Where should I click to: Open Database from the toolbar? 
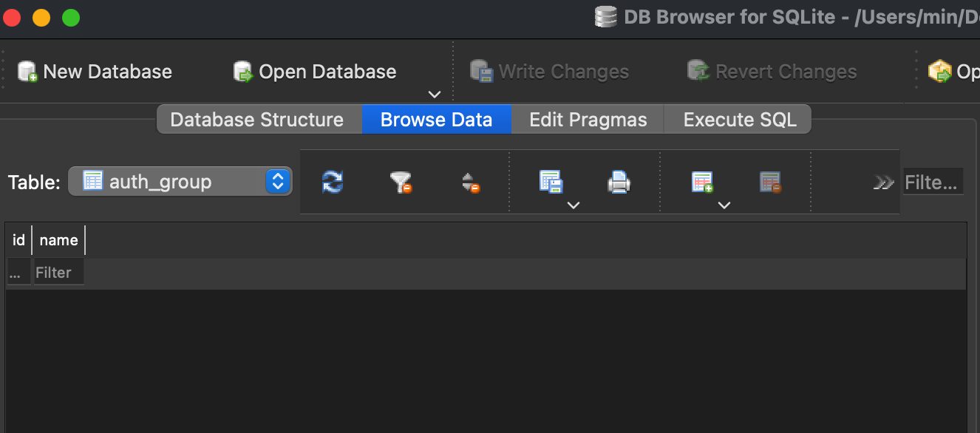coord(315,72)
